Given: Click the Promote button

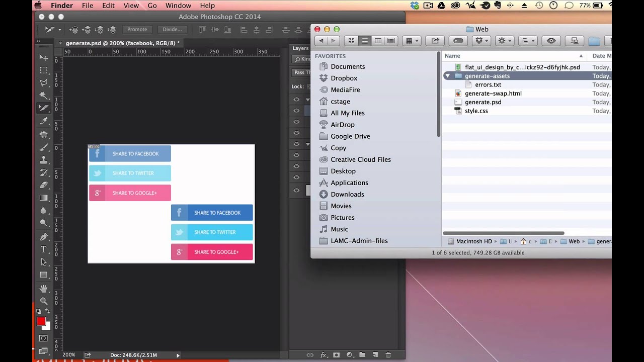Looking at the screenshot, I should (137, 29).
